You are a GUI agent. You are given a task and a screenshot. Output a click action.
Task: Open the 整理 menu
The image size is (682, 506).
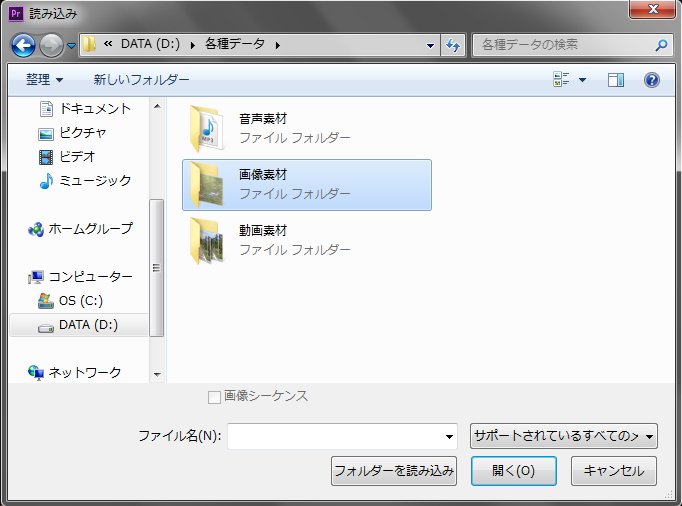(x=45, y=80)
